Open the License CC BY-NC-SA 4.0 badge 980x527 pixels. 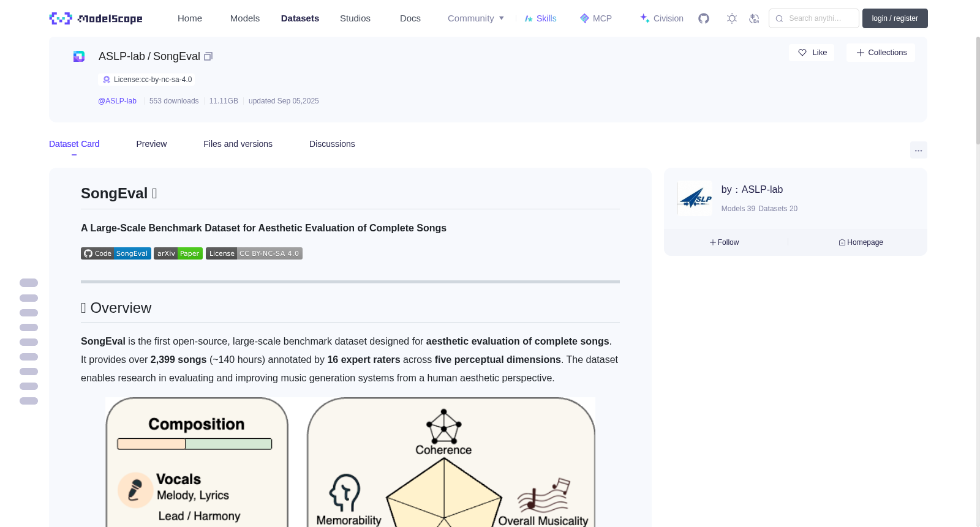tap(254, 253)
